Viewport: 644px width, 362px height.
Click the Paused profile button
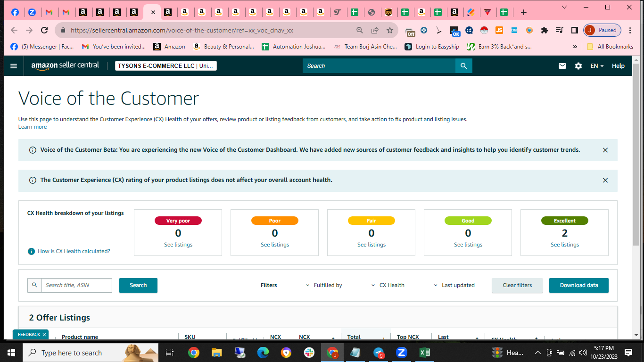(603, 30)
